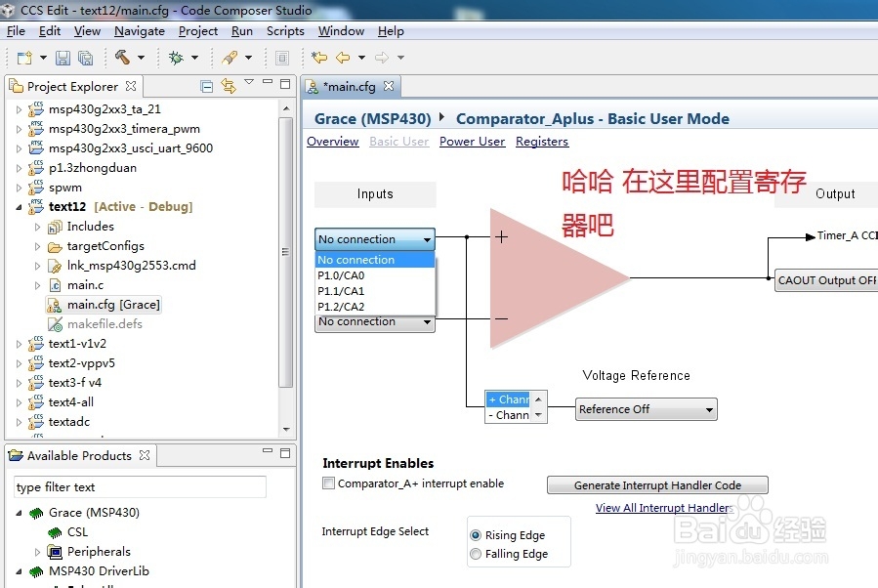Click the New file toolbar icon

[x=24, y=58]
